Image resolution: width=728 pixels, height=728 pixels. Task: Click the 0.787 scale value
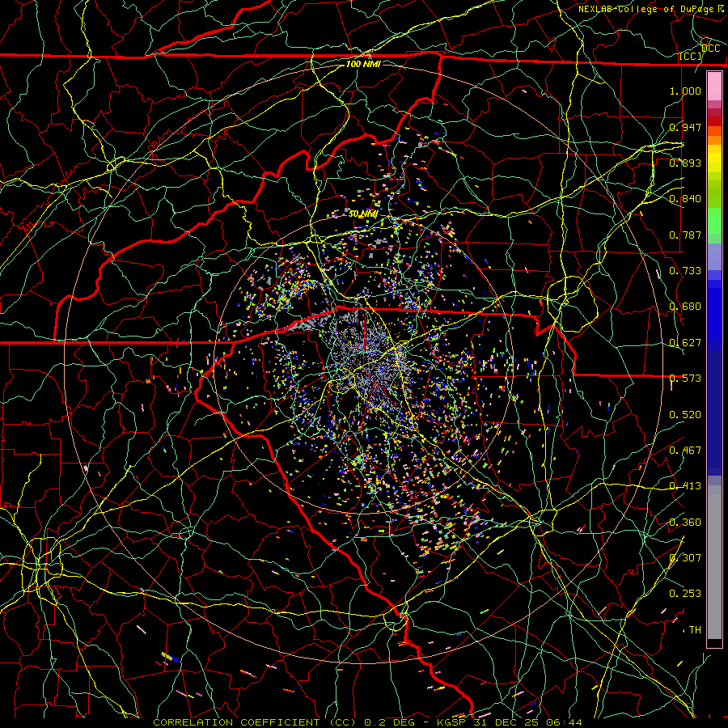685,235
